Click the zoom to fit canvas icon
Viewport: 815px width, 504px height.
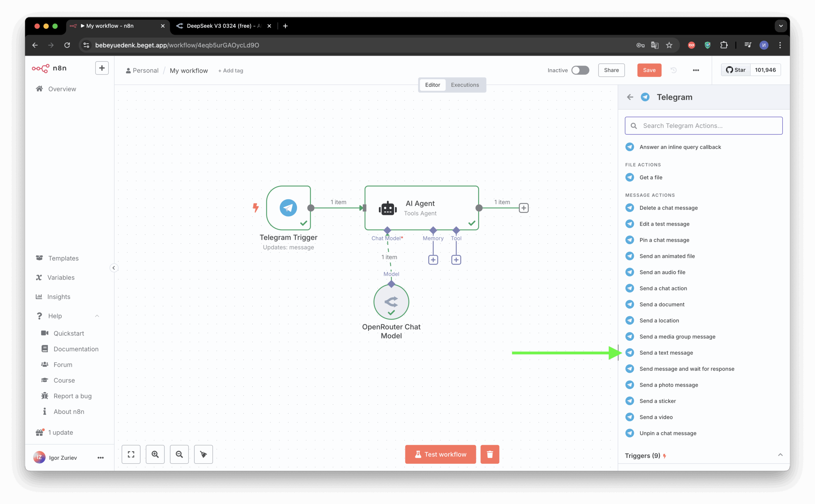tap(131, 454)
